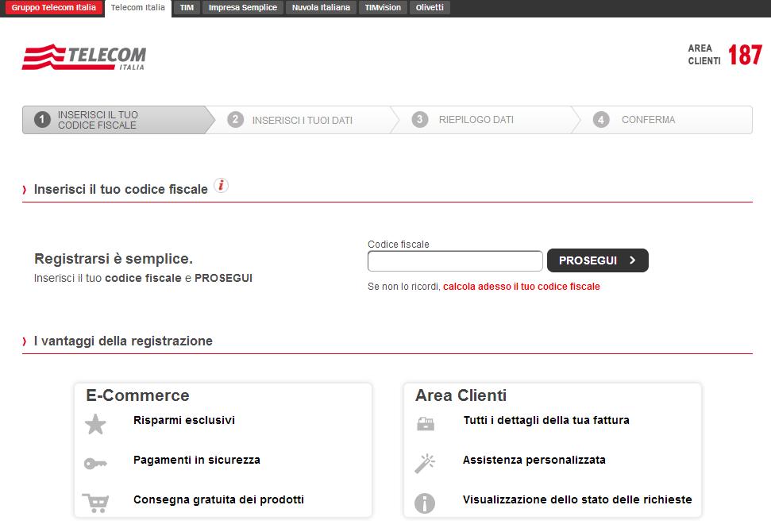Click the E-Commerce card title
Viewport: 771px width, 532px height.
tap(137, 395)
